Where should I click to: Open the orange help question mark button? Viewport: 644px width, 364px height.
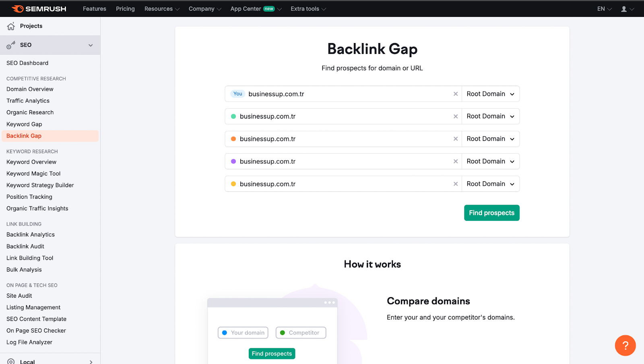pyautogui.click(x=625, y=345)
